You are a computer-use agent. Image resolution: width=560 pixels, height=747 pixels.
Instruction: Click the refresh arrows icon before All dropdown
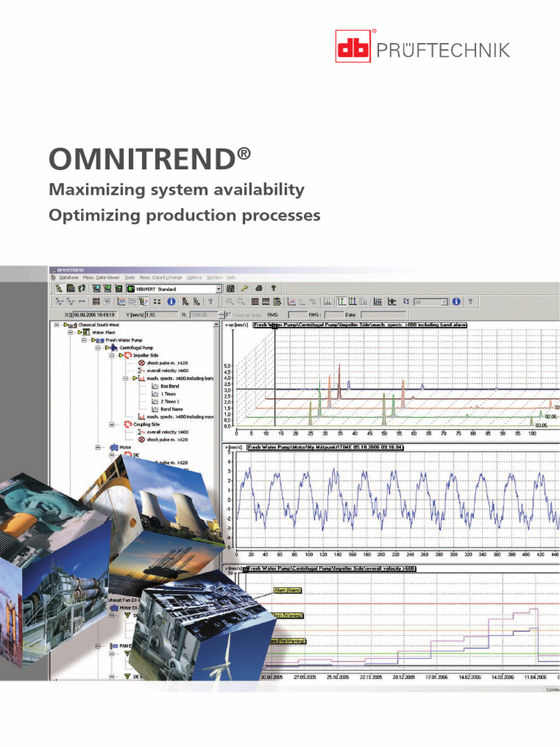tap(406, 301)
